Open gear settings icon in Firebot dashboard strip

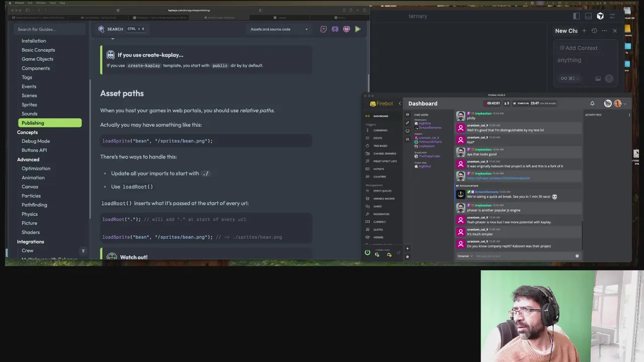coord(408,256)
